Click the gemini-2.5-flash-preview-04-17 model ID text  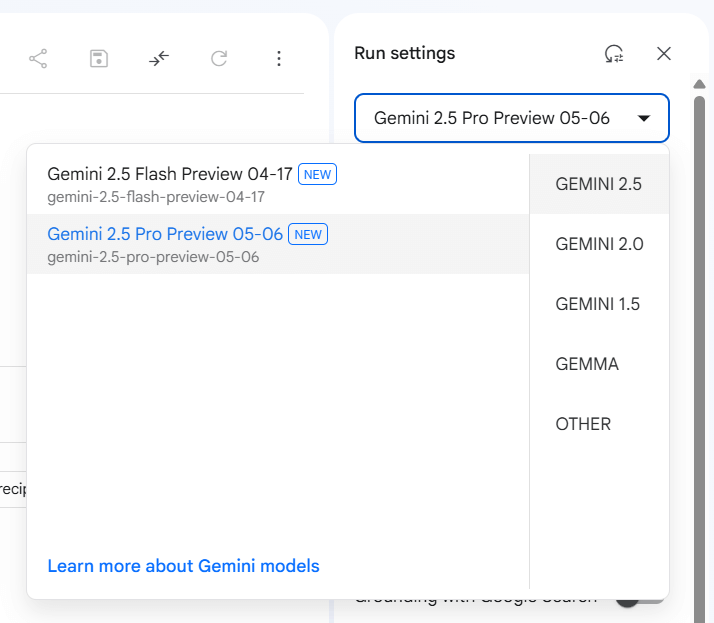coord(156,197)
